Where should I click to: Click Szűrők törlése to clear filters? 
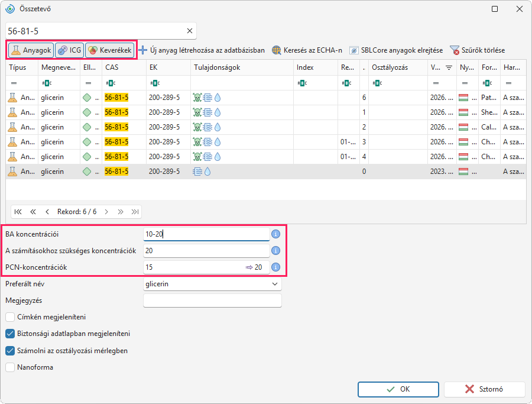click(x=478, y=50)
